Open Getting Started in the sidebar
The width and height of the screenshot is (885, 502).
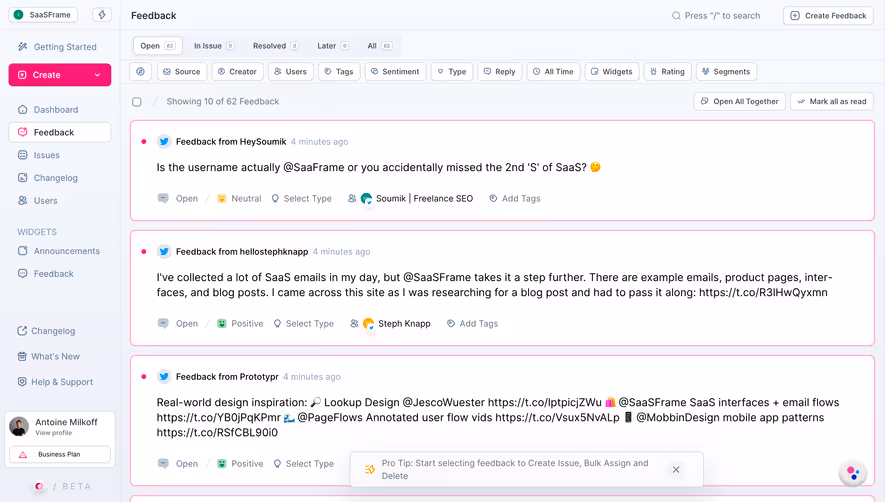click(57, 47)
